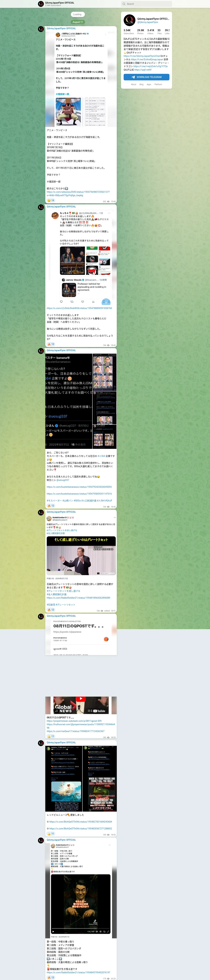Open the sekaizyu3545 x.com status link
This screenshot has height=980, width=210.
(78, 194)
